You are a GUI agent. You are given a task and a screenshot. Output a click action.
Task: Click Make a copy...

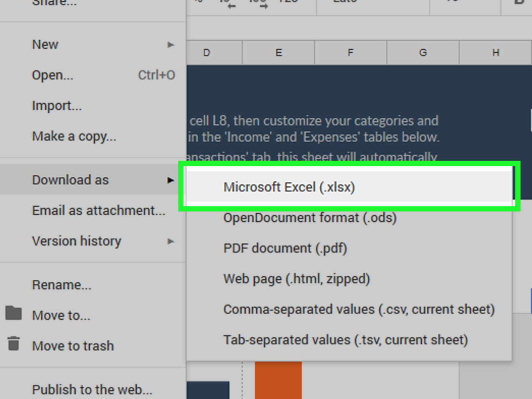pos(74,136)
